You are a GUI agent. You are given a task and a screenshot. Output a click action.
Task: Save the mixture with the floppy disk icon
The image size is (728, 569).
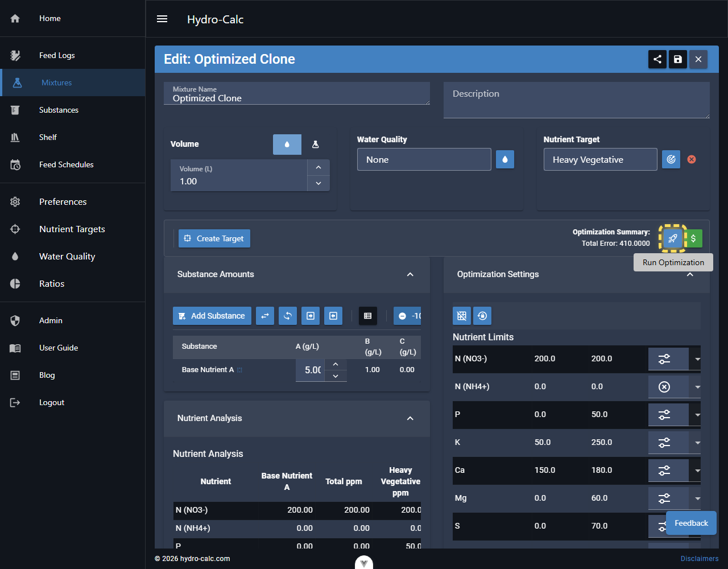click(x=678, y=59)
